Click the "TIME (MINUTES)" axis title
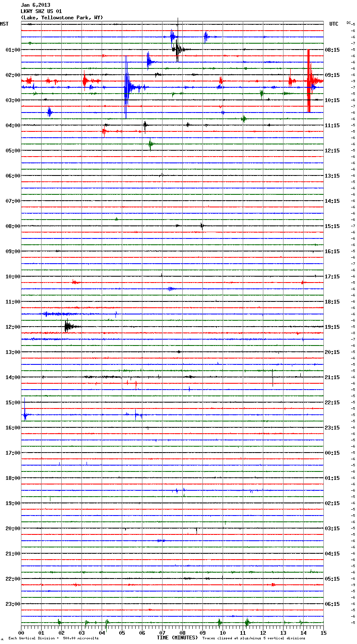Screen dimensions: 357x644 [177, 638]
